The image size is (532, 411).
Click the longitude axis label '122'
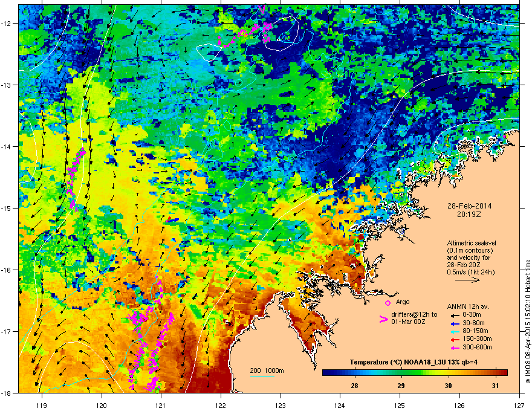pyautogui.click(x=221, y=405)
